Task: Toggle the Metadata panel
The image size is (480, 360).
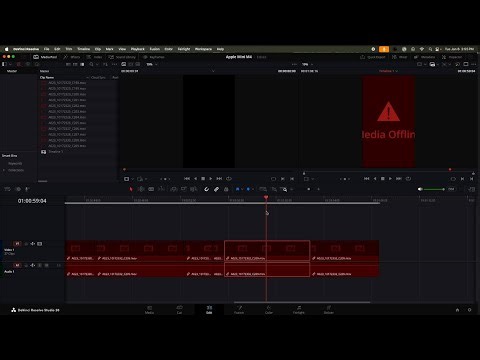Action: click(424, 57)
